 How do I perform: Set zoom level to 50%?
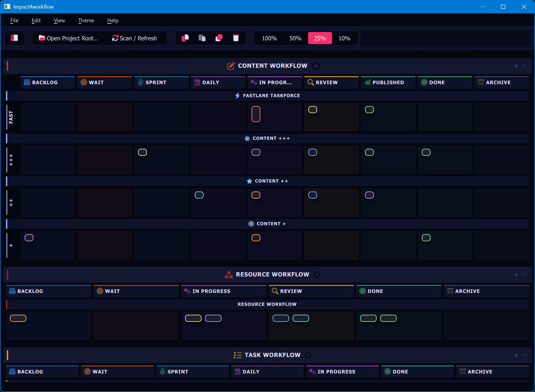[x=295, y=38]
